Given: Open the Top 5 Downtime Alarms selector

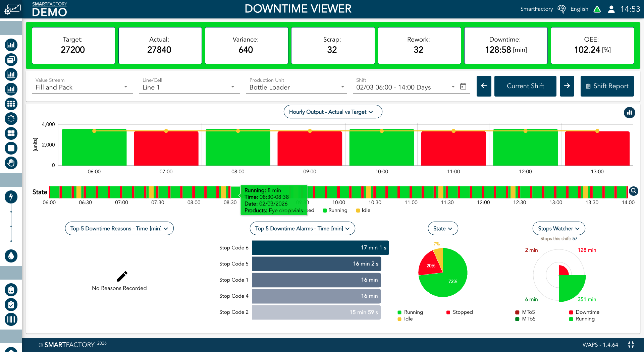Looking at the screenshot, I should (302, 228).
